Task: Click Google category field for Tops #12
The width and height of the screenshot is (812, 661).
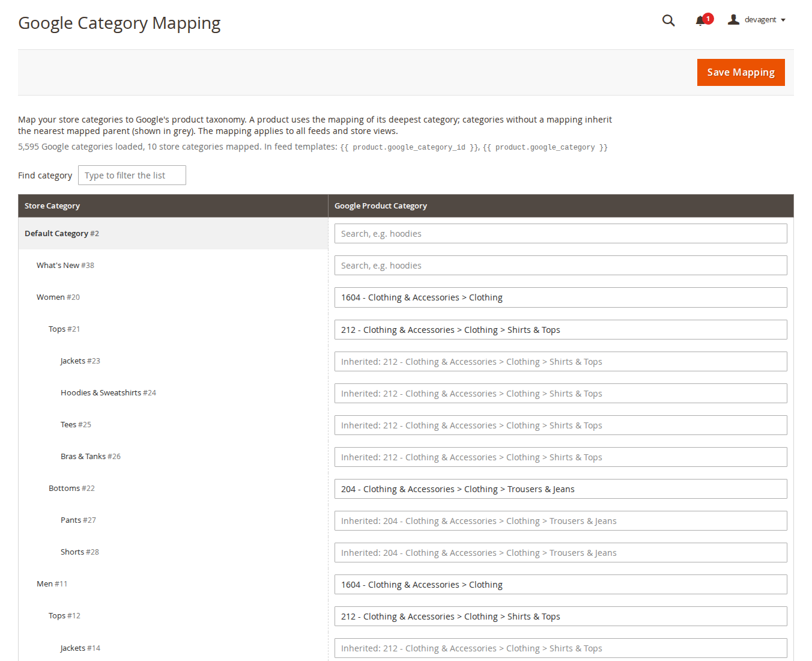Action: (x=560, y=617)
